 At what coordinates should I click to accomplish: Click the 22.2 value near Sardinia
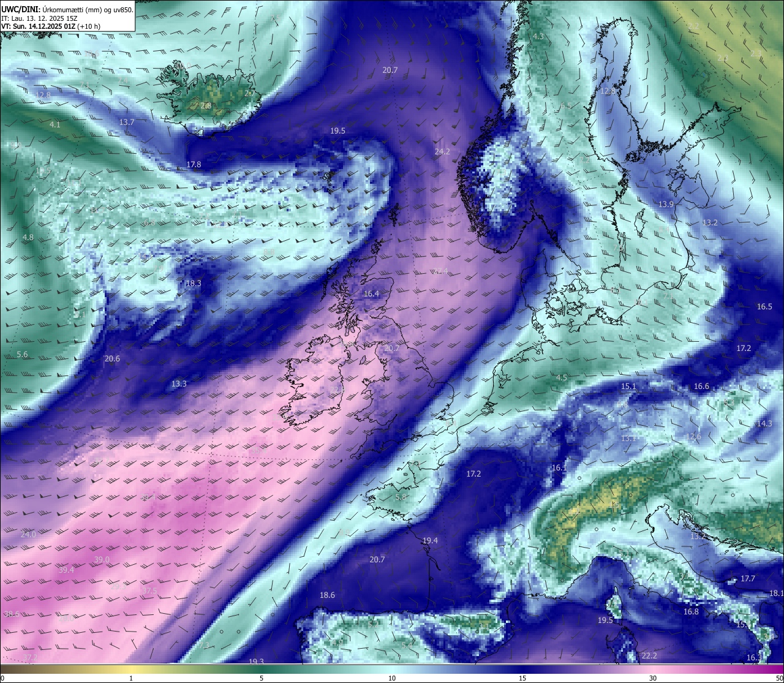pyautogui.click(x=649, y=655)
